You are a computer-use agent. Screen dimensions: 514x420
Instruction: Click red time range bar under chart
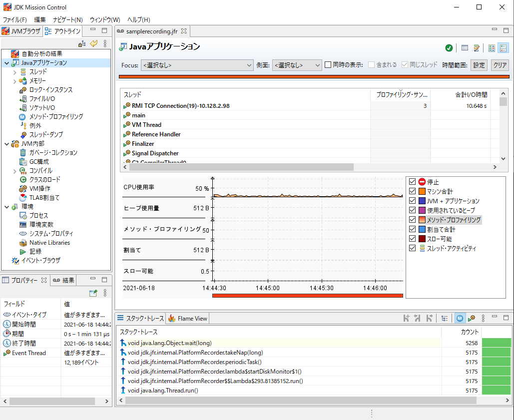308,296
